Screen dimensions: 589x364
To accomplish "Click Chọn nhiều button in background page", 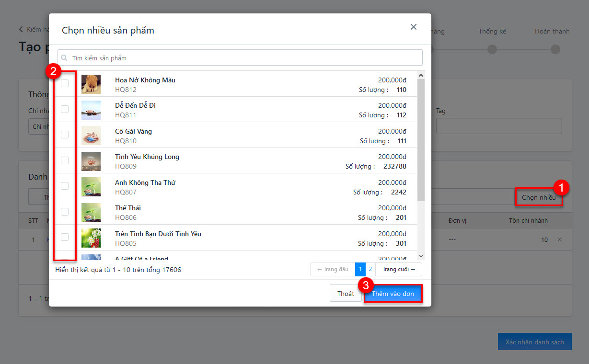I will [539, 197].
